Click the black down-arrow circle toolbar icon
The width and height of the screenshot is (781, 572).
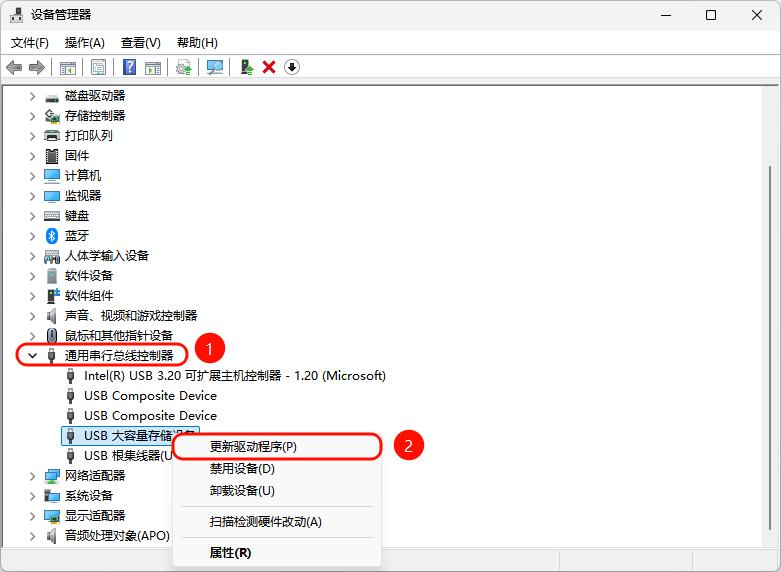292,67
